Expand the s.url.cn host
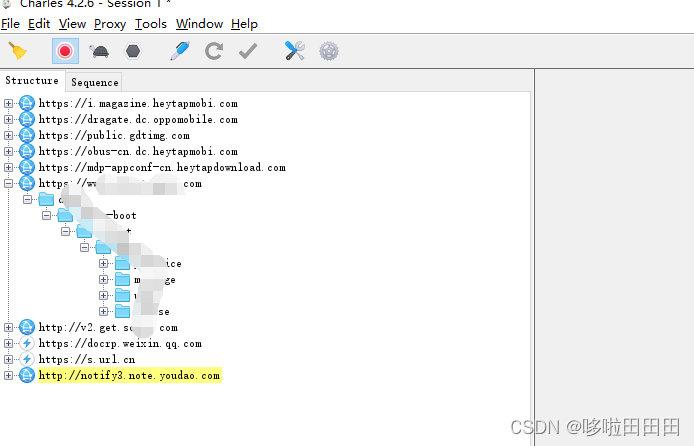 point(8,359)
